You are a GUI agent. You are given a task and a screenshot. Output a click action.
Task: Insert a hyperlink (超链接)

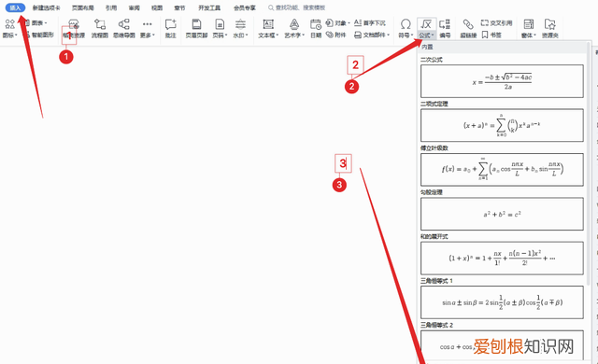pos(468,29)
